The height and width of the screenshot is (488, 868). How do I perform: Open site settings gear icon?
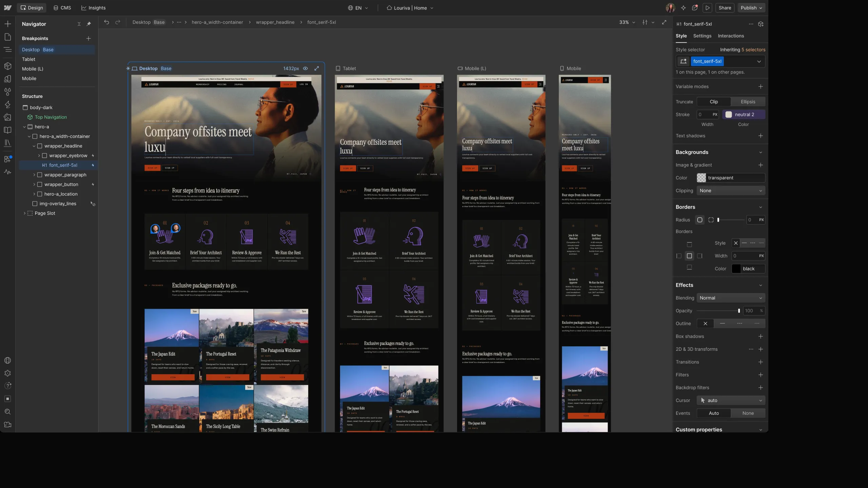point(7,373)
